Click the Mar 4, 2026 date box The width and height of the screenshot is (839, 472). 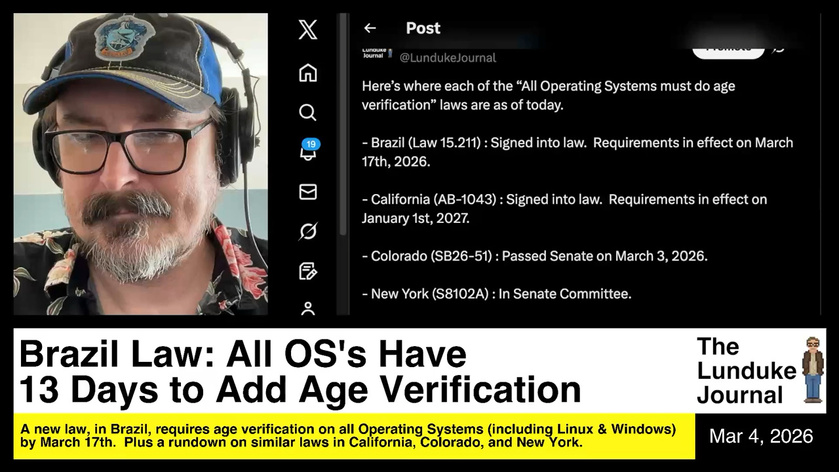(761, 437)
